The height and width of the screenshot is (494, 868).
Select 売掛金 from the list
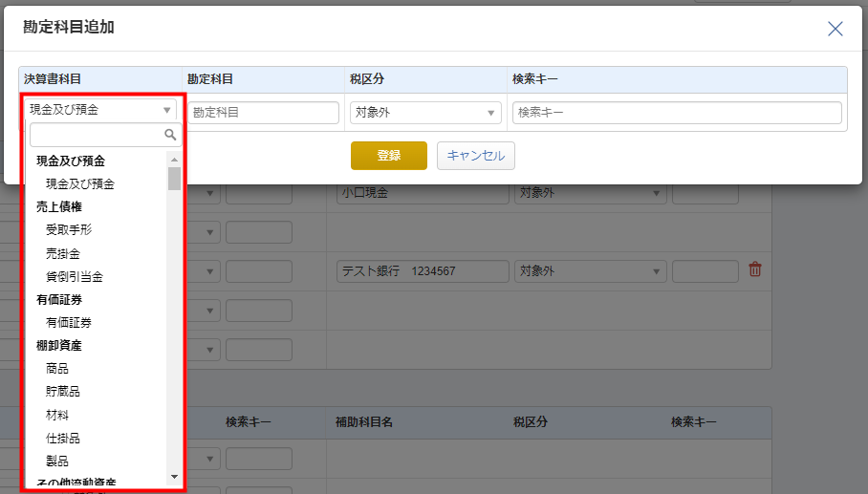coord(63,253)
